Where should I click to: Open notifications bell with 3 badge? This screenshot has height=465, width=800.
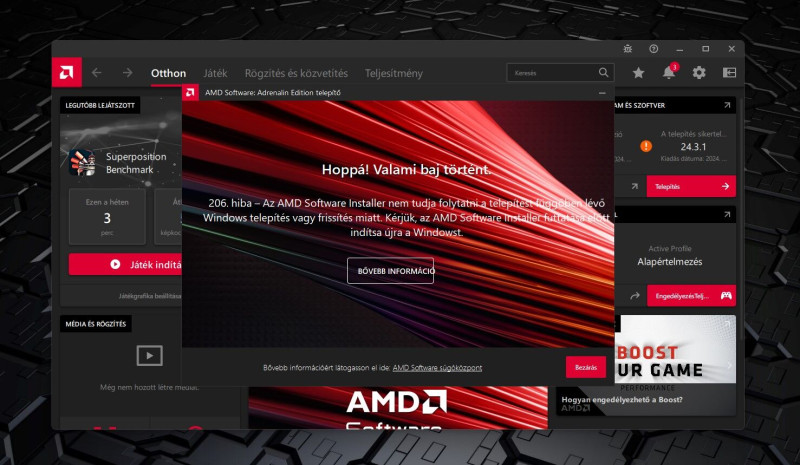[669, 72]
